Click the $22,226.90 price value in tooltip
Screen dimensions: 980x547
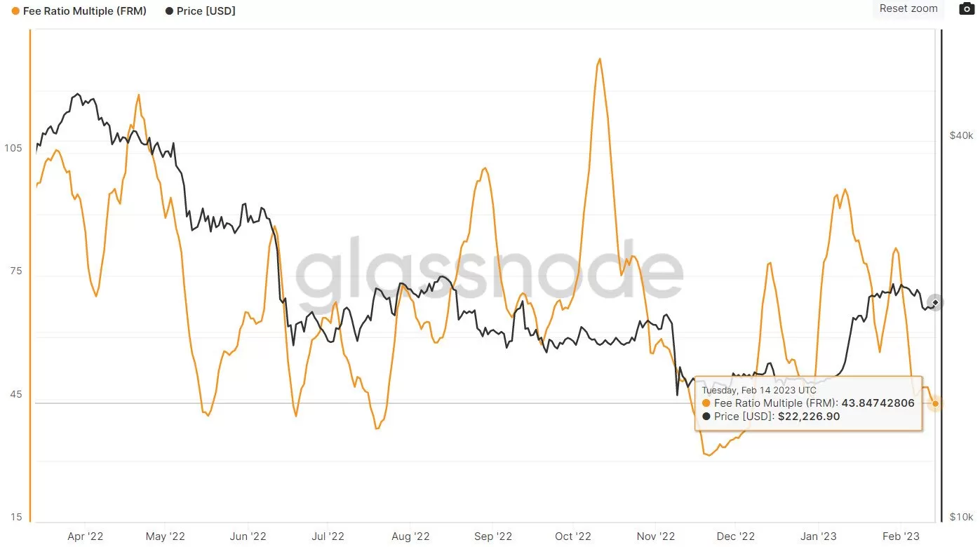coord(809,417)
